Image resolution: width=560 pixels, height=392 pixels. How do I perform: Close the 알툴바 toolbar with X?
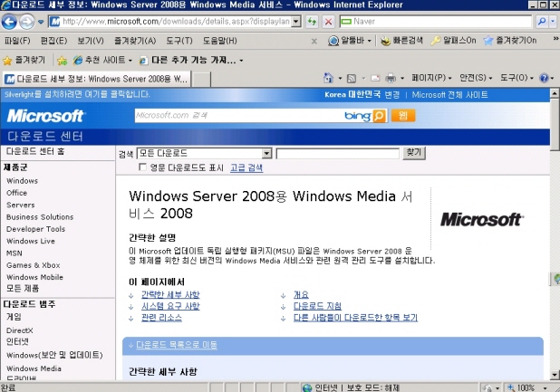tap(314, 42)
